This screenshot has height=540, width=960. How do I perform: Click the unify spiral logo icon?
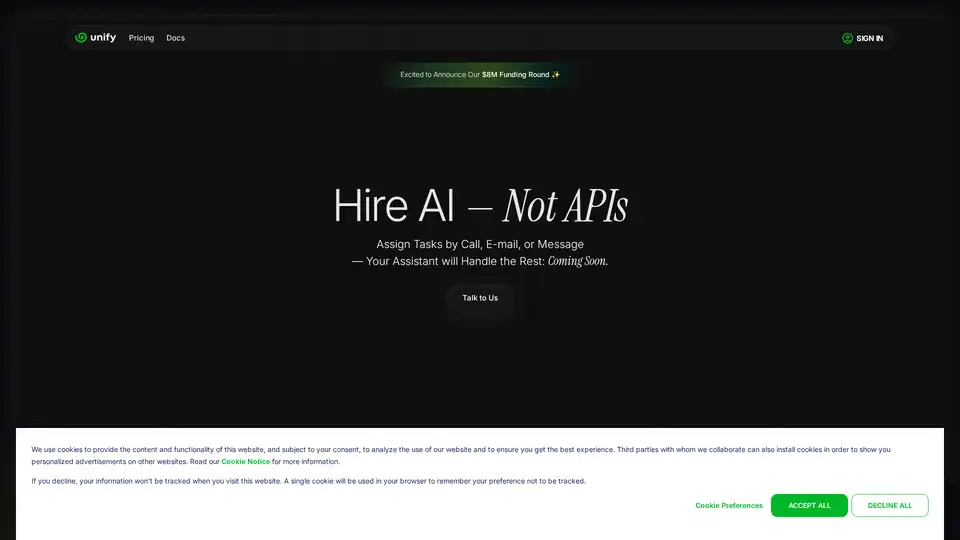[x=81, y=38]
